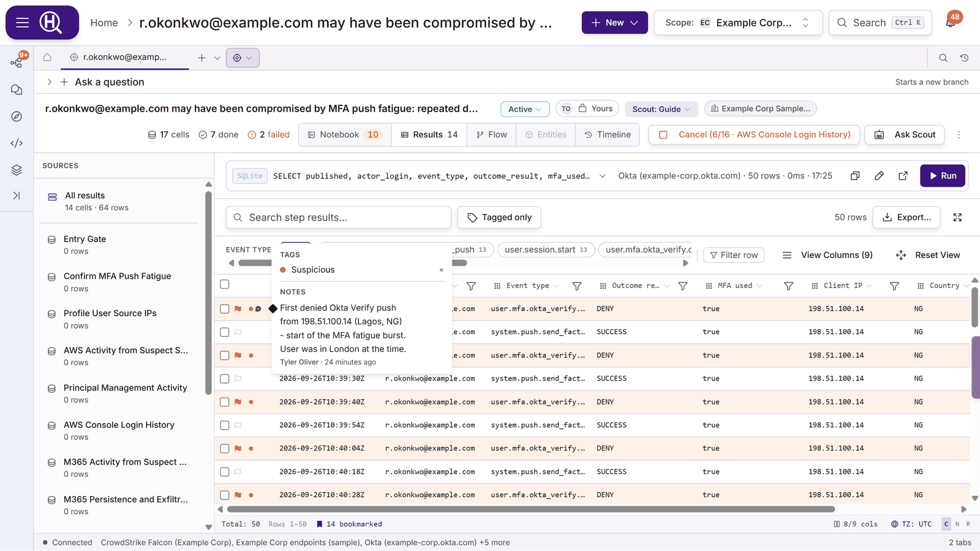Viewport: 980px width, 551px height.
Task: Select the Results tab
Action: 429,135
